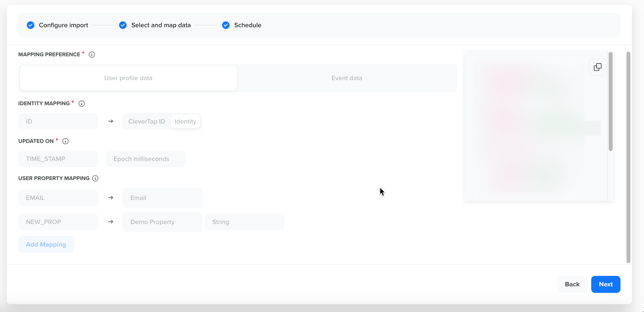The image size is (644, 312).
Task: Select the Configure import step
Action: click(x=63, y=25)
